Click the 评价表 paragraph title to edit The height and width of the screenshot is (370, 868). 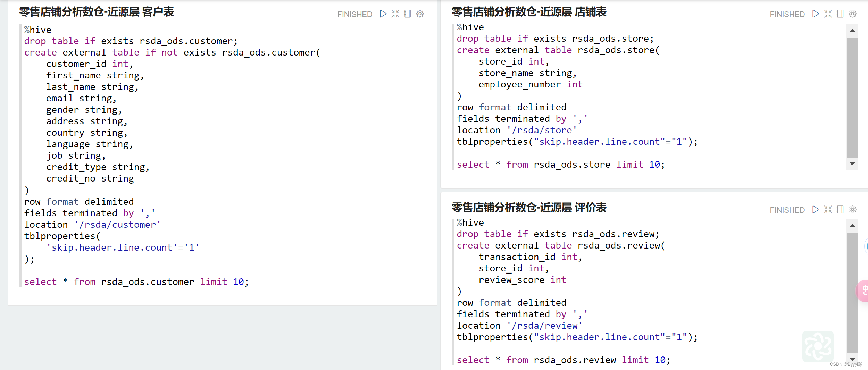tap(529, 208)
